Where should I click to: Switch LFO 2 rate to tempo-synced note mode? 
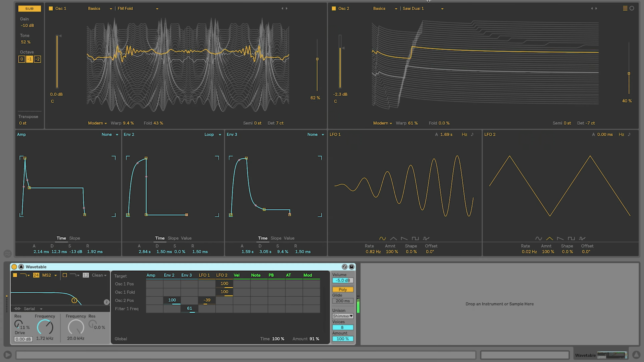click(x=629, y=134)
